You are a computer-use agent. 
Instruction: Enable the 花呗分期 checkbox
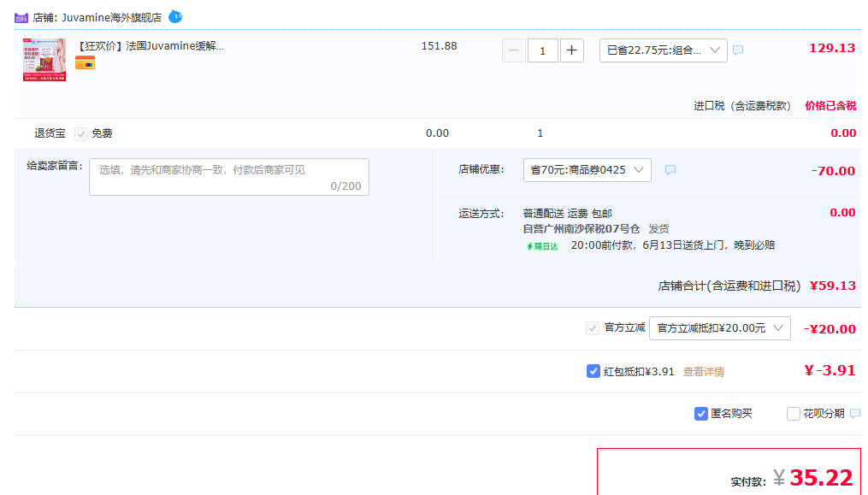tap(794, 414)
